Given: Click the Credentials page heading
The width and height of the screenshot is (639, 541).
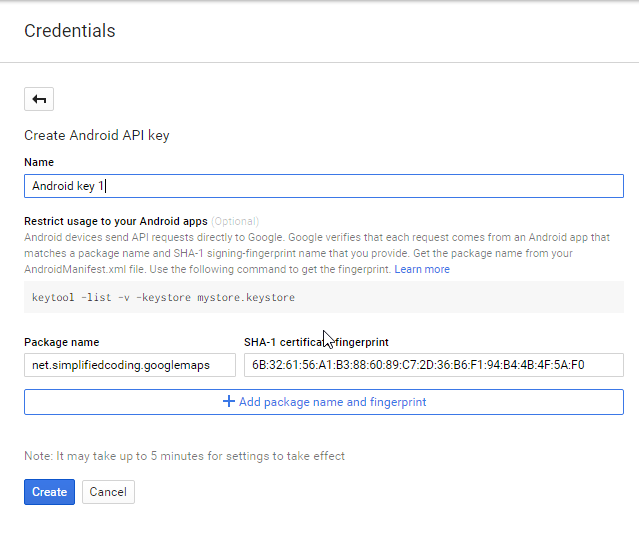Looking at the screenshot, I should tap(70, 31).
